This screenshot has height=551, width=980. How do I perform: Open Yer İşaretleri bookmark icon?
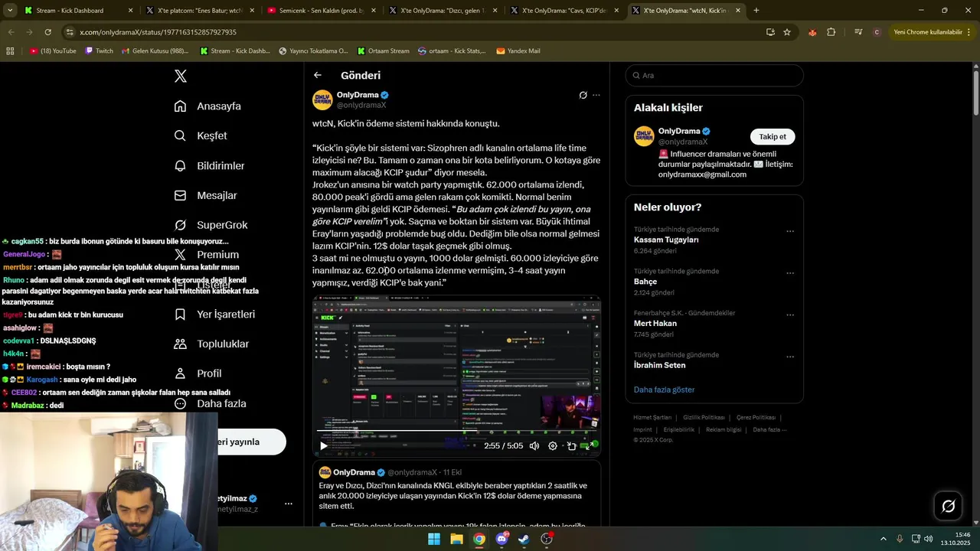180,314
